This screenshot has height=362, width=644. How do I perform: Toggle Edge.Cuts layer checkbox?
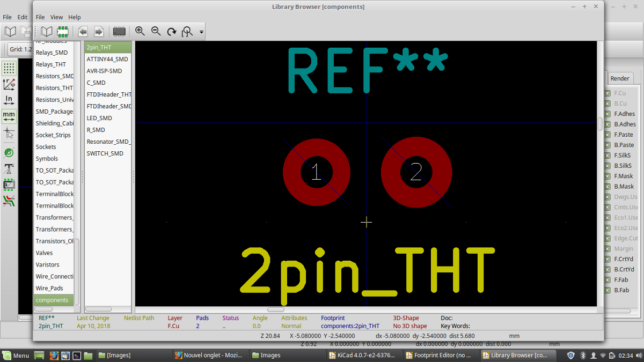tap(608, 238)
